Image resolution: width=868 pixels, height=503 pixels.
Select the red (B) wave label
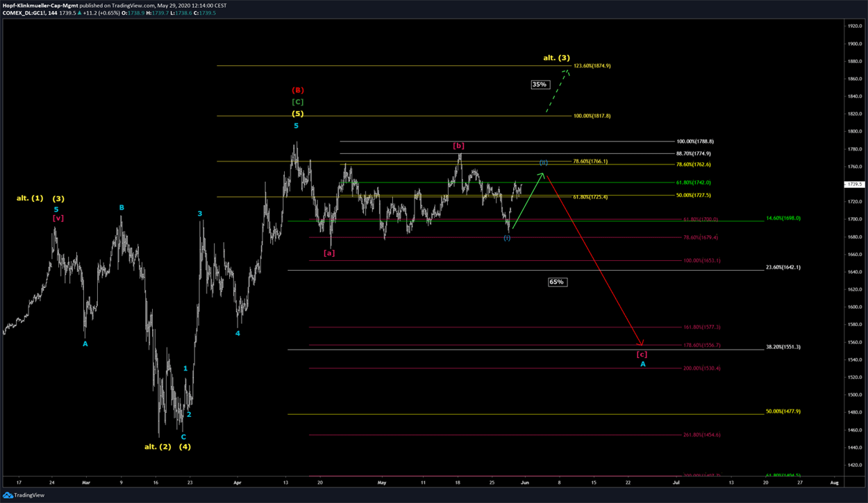click(x=297, y=90)
